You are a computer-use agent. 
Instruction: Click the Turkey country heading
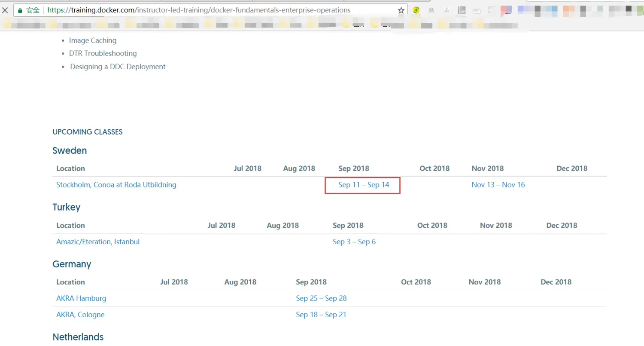[67, 207]
